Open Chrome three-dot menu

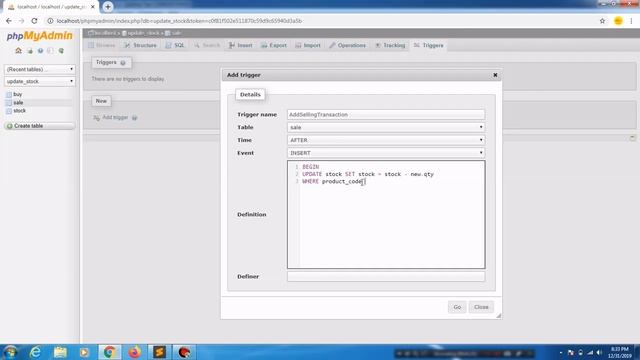(x=631, y=21)
